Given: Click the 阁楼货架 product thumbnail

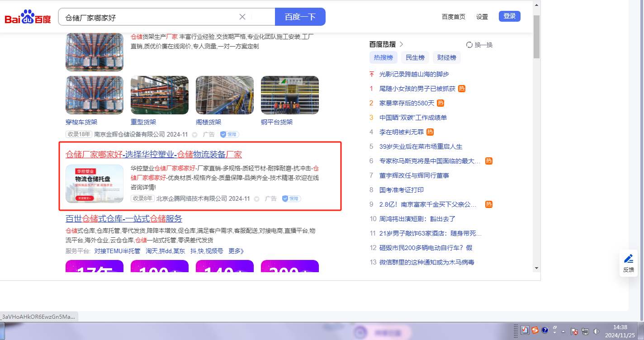Looking at the screenshot, I should coord(225,95).
